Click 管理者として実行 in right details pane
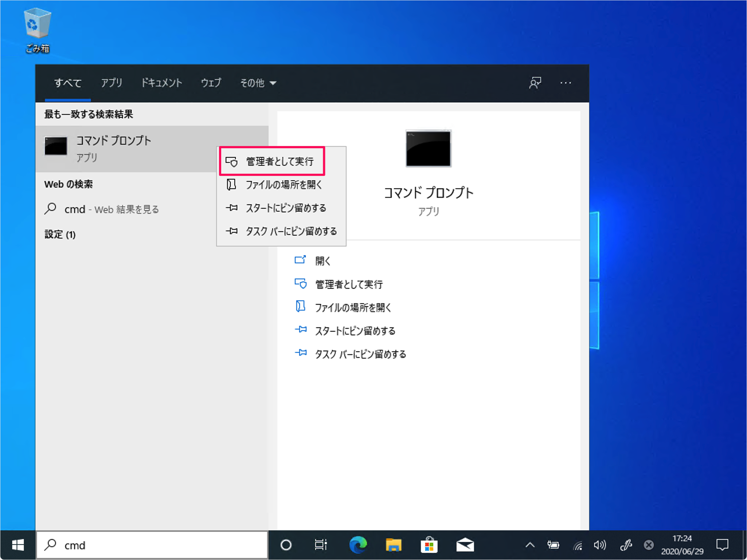747x560 pixels. click(x=349, y=284)
